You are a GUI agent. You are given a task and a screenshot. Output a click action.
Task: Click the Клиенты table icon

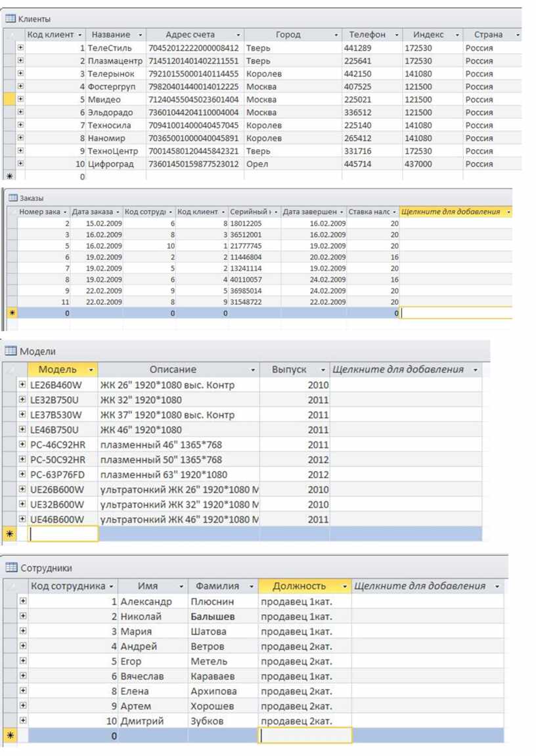coord(11,19)
